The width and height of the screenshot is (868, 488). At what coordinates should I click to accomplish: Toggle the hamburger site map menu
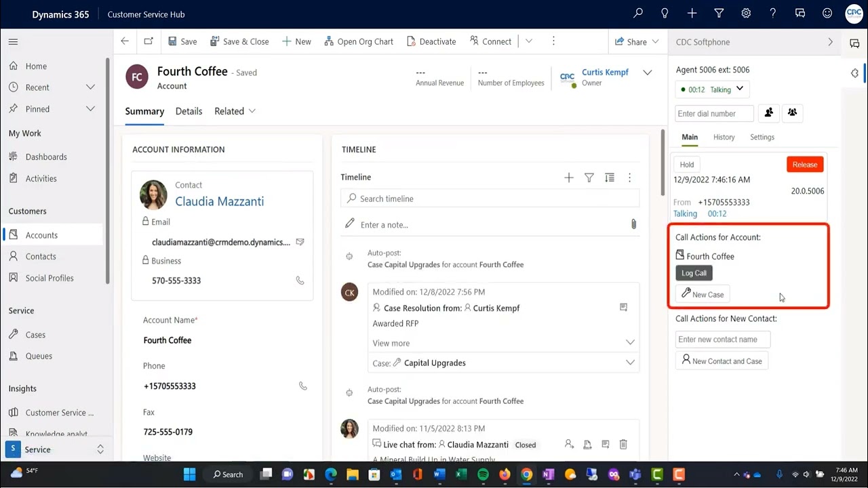pyautogui.click(x=13, y=42)
